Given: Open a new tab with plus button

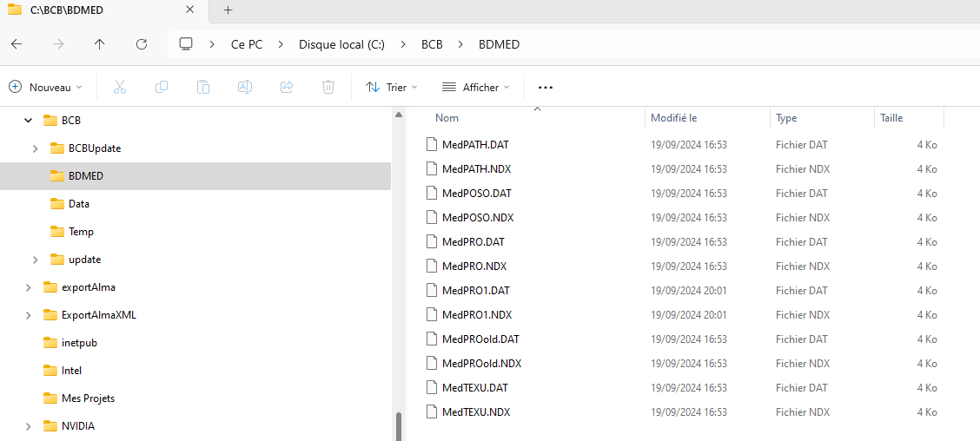Looking at the screenshot, I should 228,10.
